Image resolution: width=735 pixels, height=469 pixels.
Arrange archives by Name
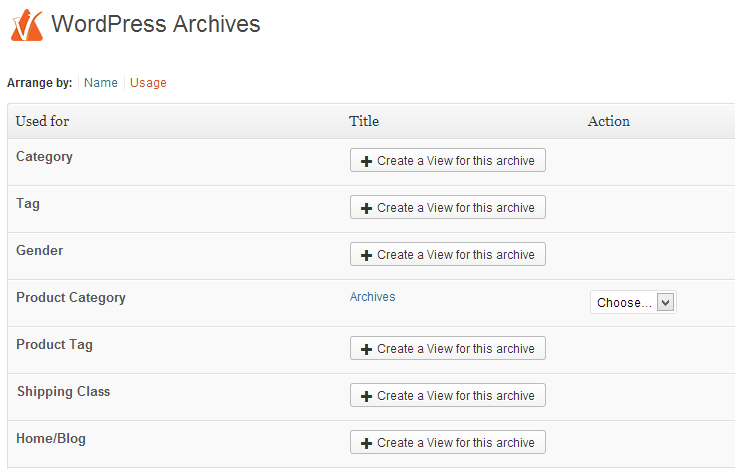click(x=100, y=83)
